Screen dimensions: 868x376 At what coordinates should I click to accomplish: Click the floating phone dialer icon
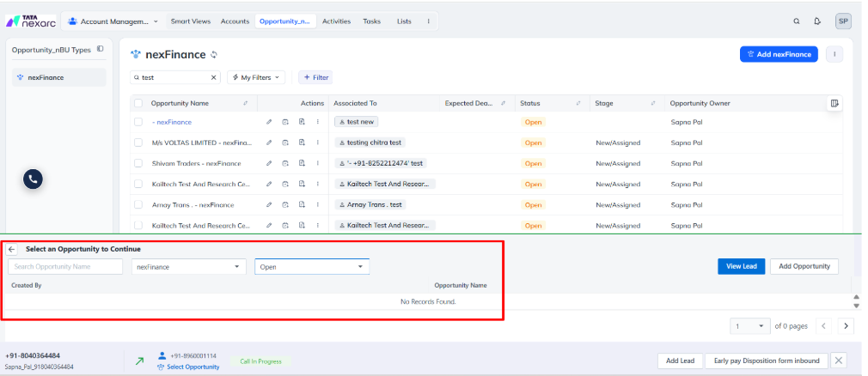32,179
